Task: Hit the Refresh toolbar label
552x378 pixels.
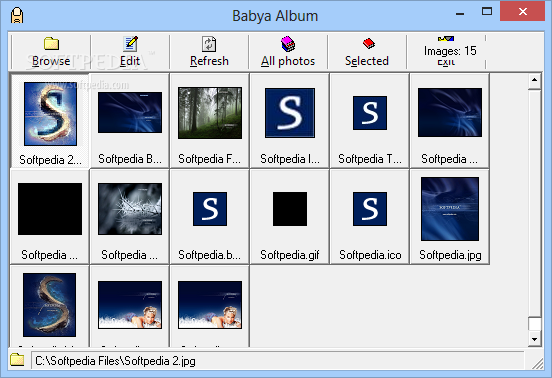Action: tap(209, 61)
